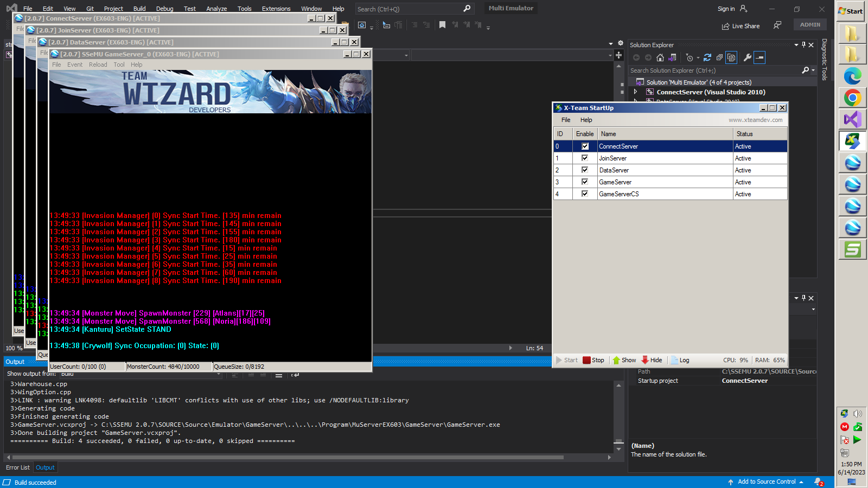Open the Build menu in Visual Studio
This screenshot has width=868, height=488.
pyautogui.click(x=139, y=9)
